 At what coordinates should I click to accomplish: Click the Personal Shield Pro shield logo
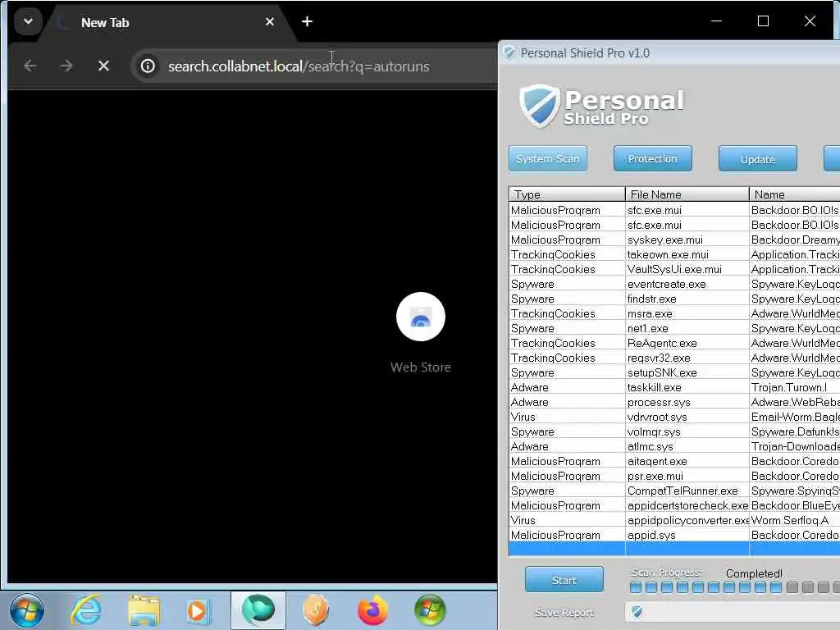pos(538,106)
